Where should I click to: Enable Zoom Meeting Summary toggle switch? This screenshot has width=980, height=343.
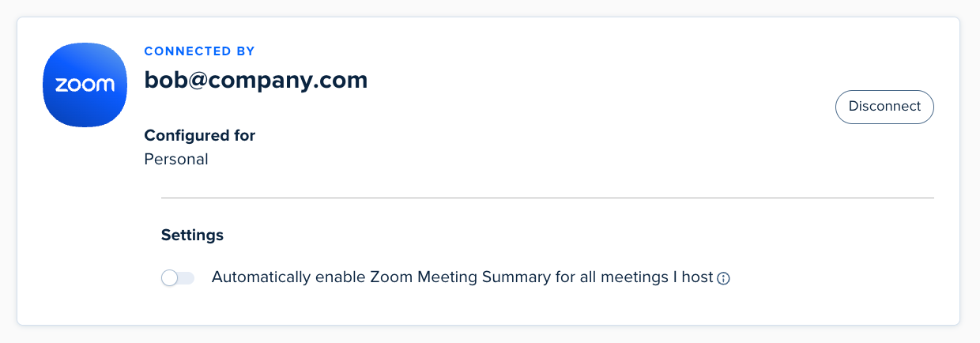[178, 278]
